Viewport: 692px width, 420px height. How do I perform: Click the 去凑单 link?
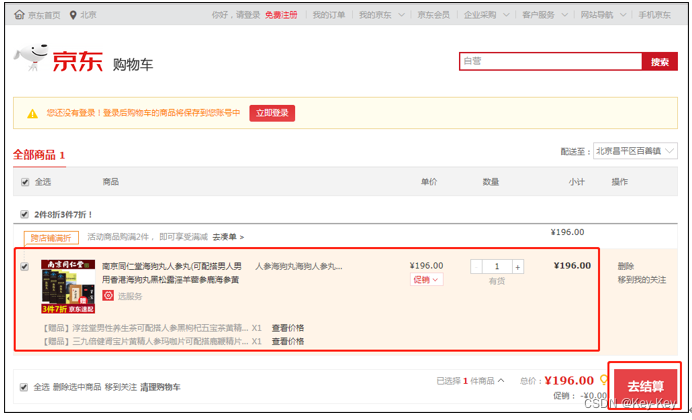pos(228,237)
